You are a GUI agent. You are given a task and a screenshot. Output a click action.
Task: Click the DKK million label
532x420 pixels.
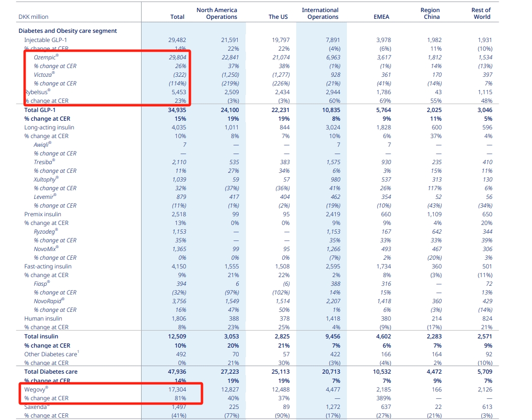pyautogui.click(x=33, y=16)
